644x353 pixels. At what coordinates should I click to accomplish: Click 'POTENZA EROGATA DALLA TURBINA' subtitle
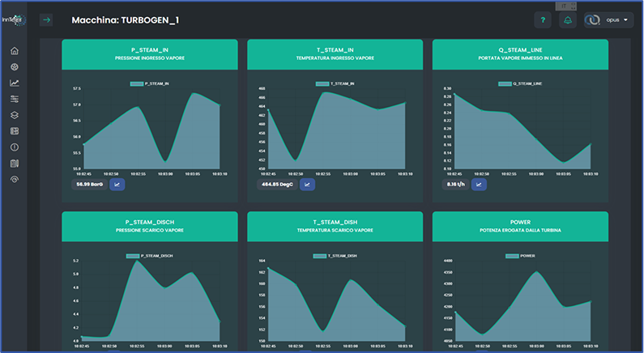click(520, 230)
